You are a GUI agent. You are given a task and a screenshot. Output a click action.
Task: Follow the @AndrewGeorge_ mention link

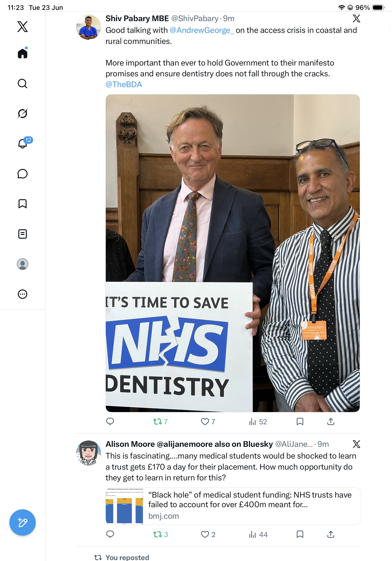point(202,30)
